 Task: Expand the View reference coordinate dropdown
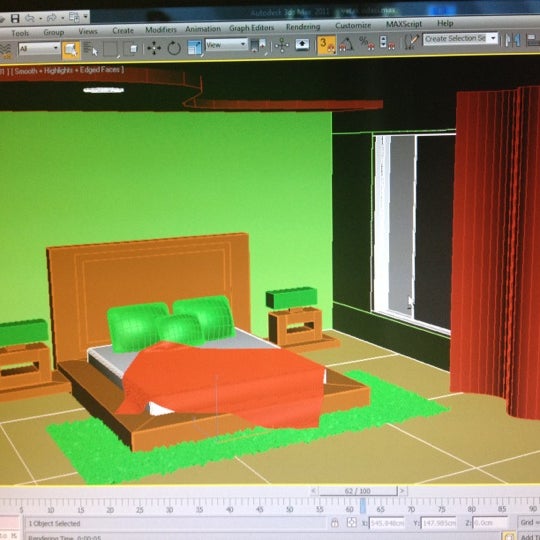point(226,44)
